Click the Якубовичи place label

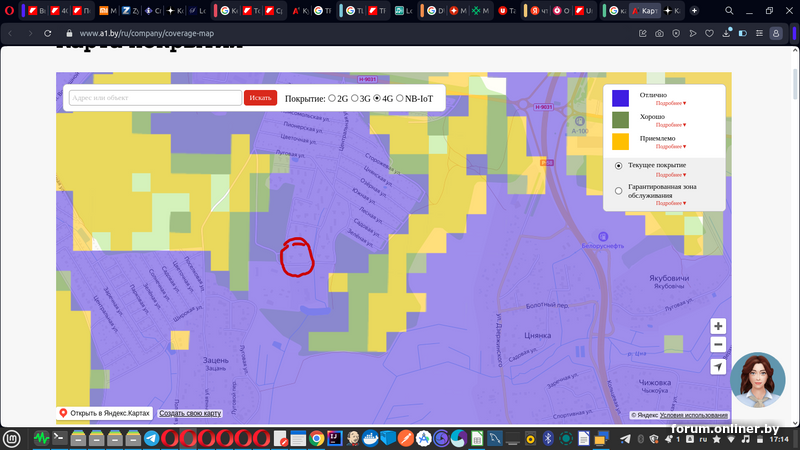669,278
